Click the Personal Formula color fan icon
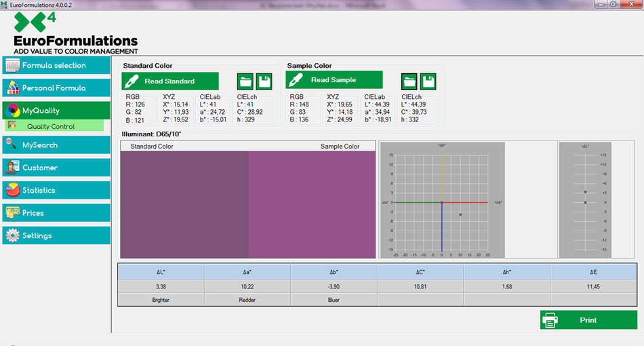This screenshot has height=346, width=644. point(13,88)
